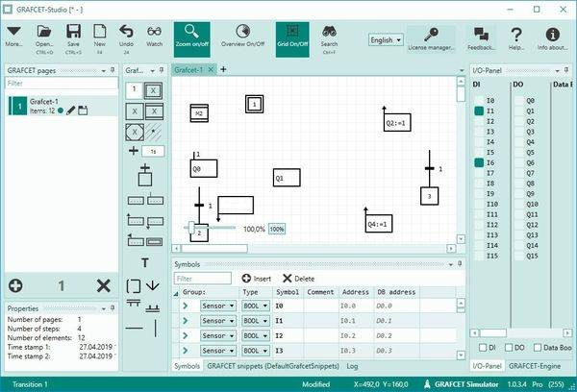Click the zoom slider handle
The image size is (577, 392).
(x=191, y=228)
